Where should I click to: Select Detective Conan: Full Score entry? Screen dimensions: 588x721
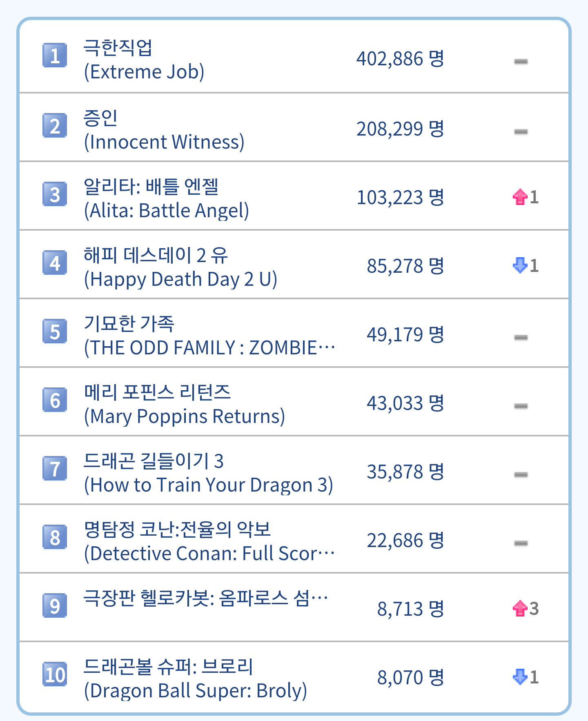point(208,541)
